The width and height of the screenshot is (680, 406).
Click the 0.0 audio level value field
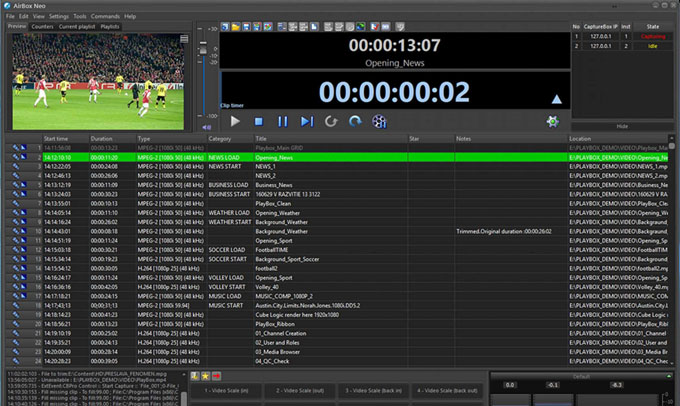510,385
